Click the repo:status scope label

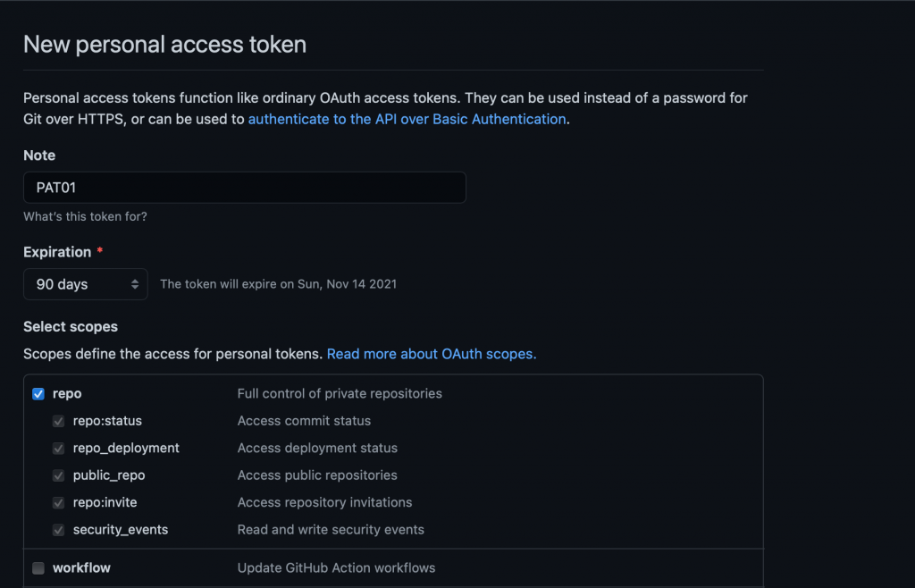pyautogui.click(x=107, y=421)
